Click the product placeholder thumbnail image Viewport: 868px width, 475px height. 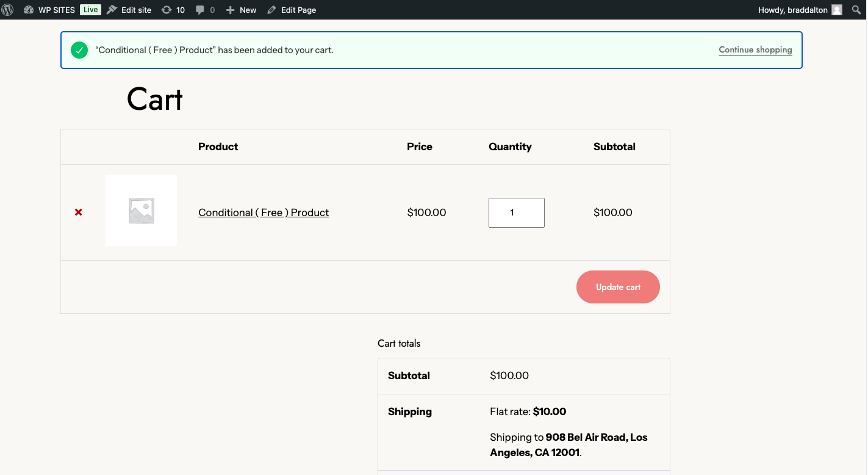[141, 211]
